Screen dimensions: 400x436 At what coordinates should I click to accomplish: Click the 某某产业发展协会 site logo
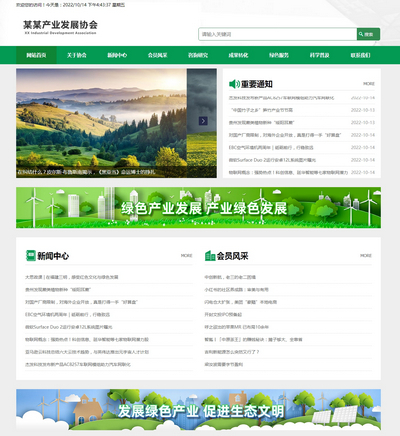tap(60, 27)
